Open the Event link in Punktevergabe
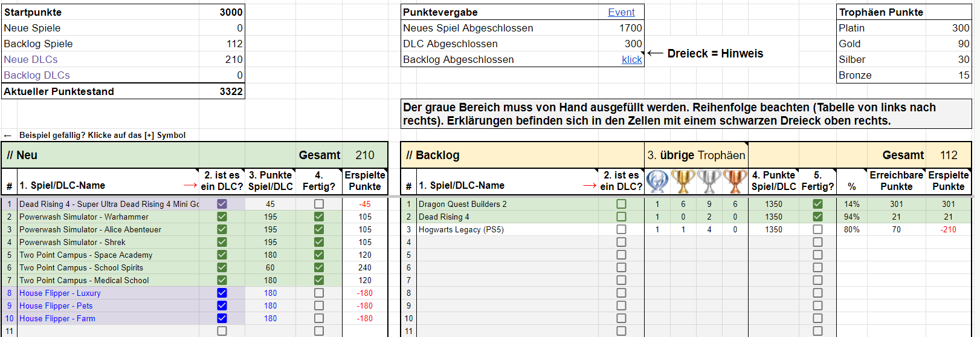 pos(621,12)
